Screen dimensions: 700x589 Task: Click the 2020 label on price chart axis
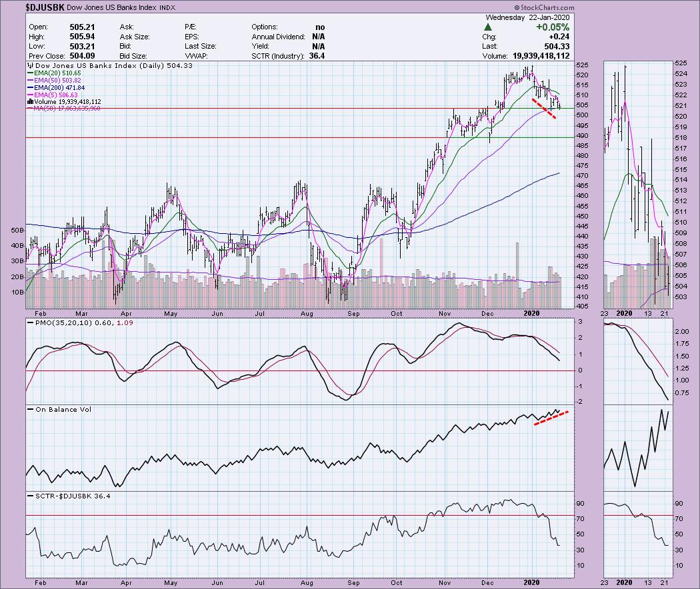point(531,314)
